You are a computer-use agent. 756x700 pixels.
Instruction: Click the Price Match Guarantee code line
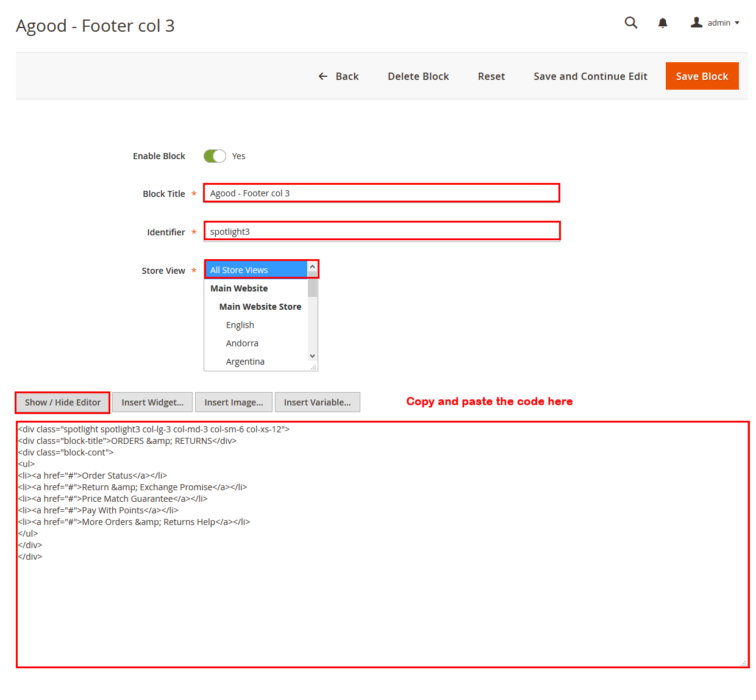coord(113,499)
